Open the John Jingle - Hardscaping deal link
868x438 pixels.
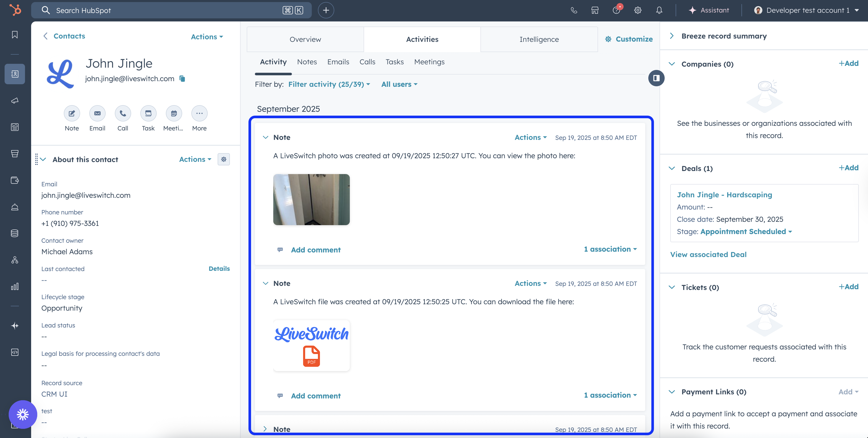pos(724,195)
